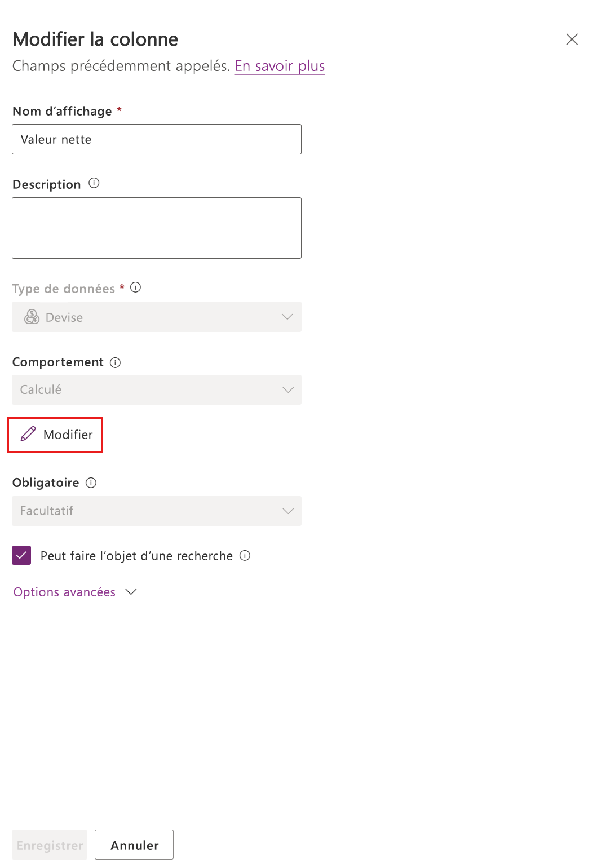This screenshot has height=868, width=593.
Task: Click the Enregistrer button
Action: click(49, 845)
